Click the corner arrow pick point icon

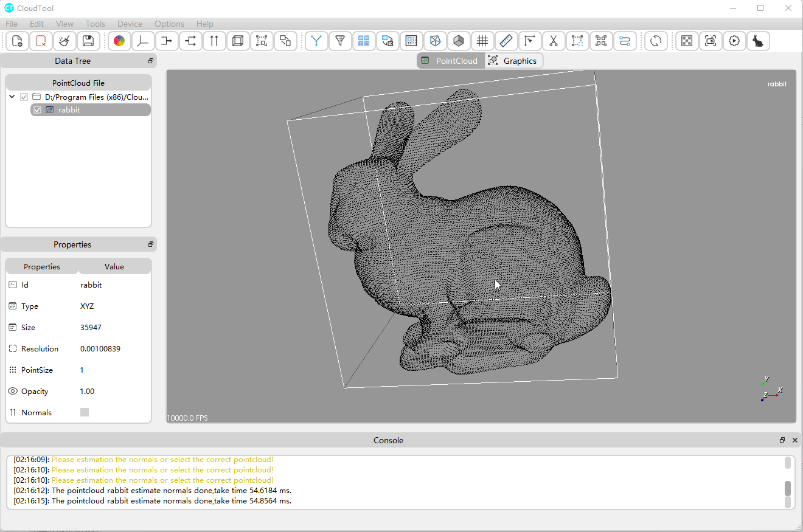tap(530, 41)
